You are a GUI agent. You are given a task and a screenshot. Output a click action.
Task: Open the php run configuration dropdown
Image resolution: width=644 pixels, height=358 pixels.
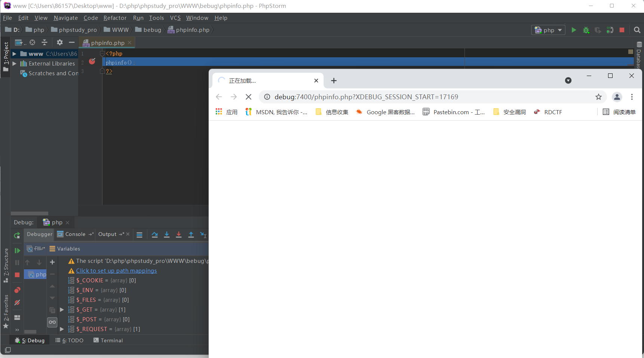548,30
